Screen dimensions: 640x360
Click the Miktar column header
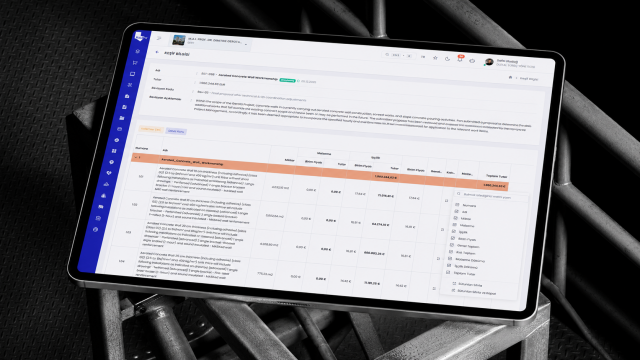point(289,160)
